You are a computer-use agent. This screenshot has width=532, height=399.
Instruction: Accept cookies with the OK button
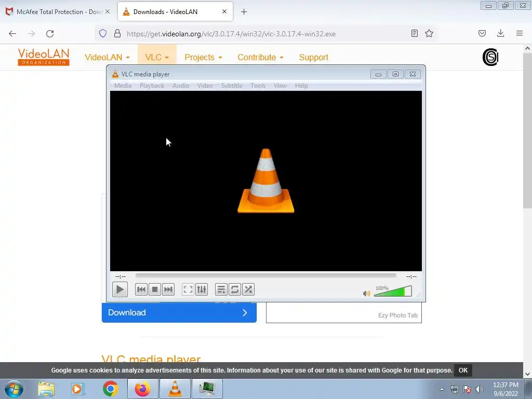463,370
